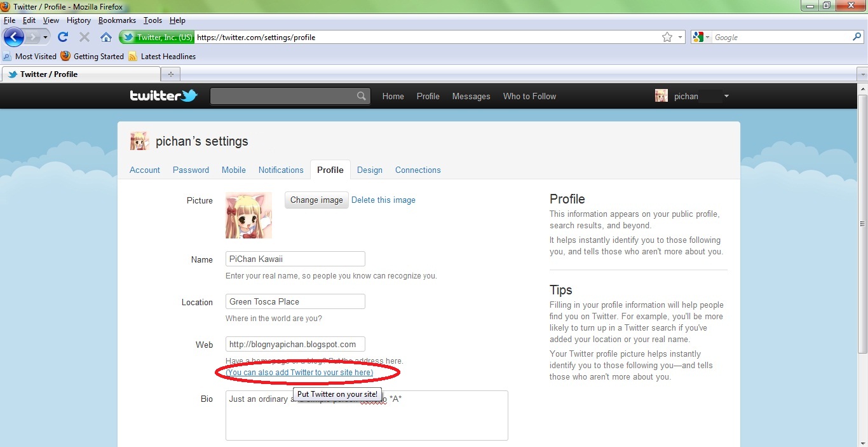Switch to the Account settings tab

145,170
